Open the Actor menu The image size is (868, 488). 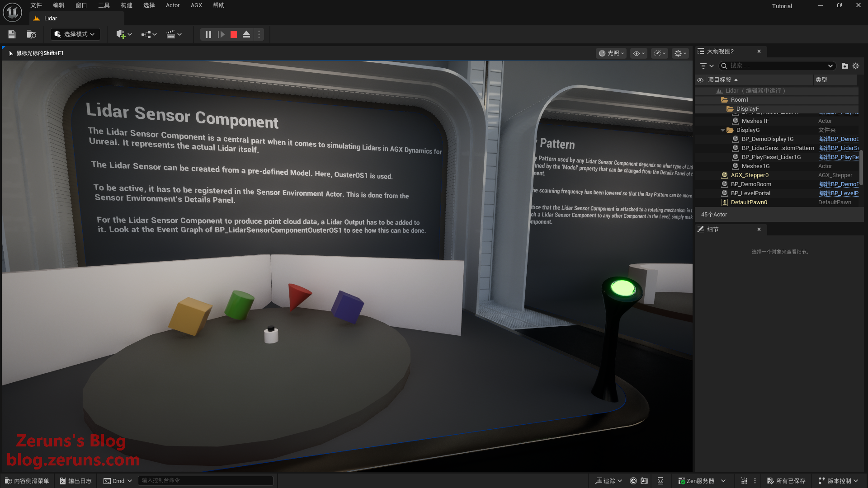(x=172, y=5)
